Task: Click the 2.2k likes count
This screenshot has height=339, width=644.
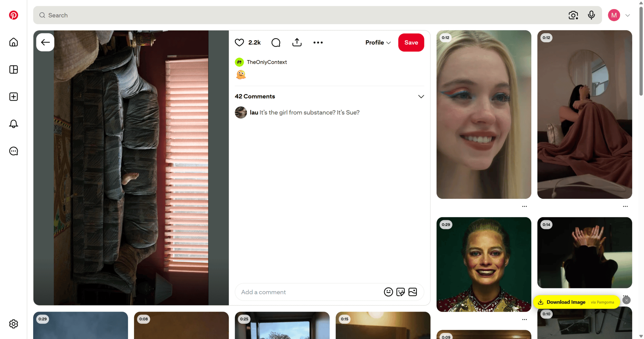Action: [x=254, y=43]
